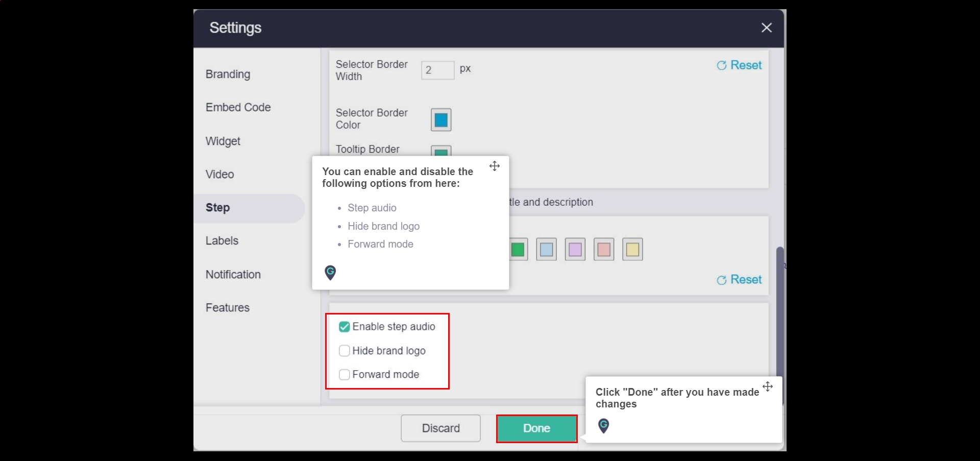Open the Notification settings
The image size is (980, 461).
(x=233, y=274)
